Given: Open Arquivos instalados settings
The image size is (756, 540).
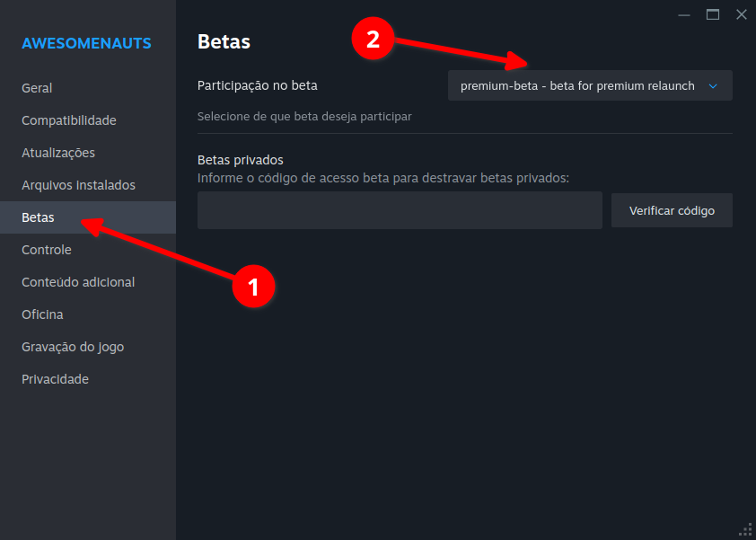Looking at the screenshot, I should coord(78,185).
